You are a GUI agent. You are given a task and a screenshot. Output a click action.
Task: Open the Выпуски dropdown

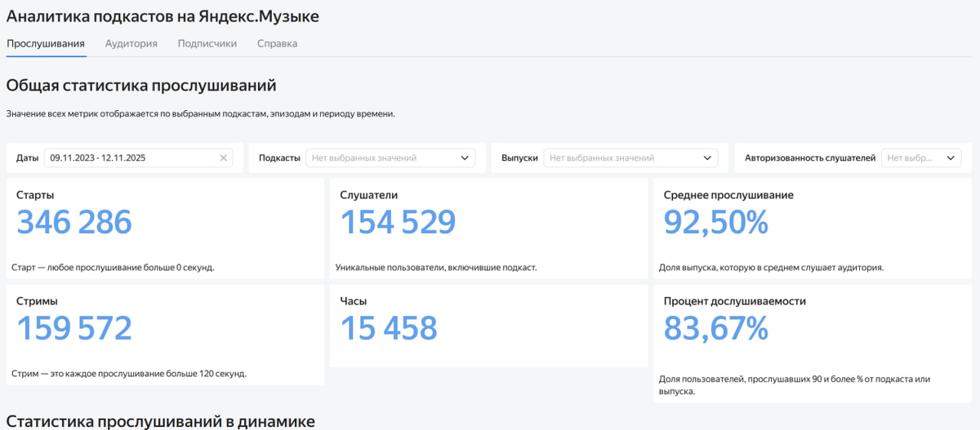(x=631, y=158)
